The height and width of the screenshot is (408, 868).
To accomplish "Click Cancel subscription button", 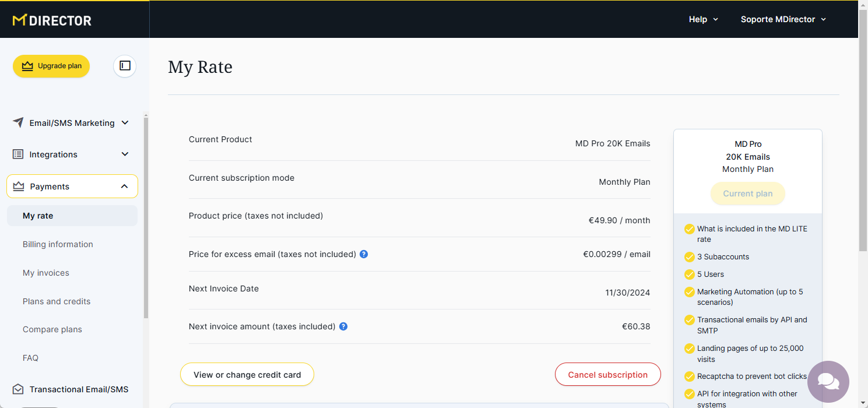I will [x=607, y=375].
